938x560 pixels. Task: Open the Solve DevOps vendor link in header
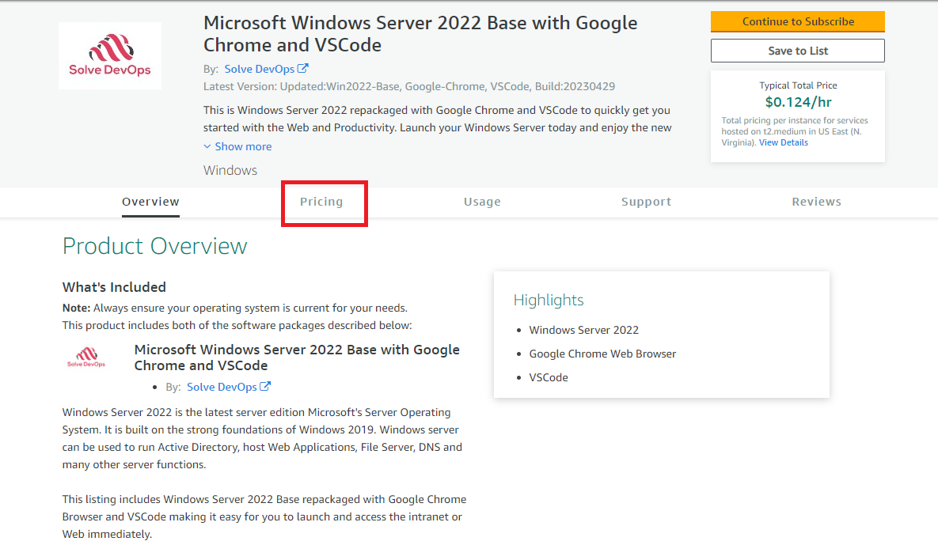[x=259, y=69]
